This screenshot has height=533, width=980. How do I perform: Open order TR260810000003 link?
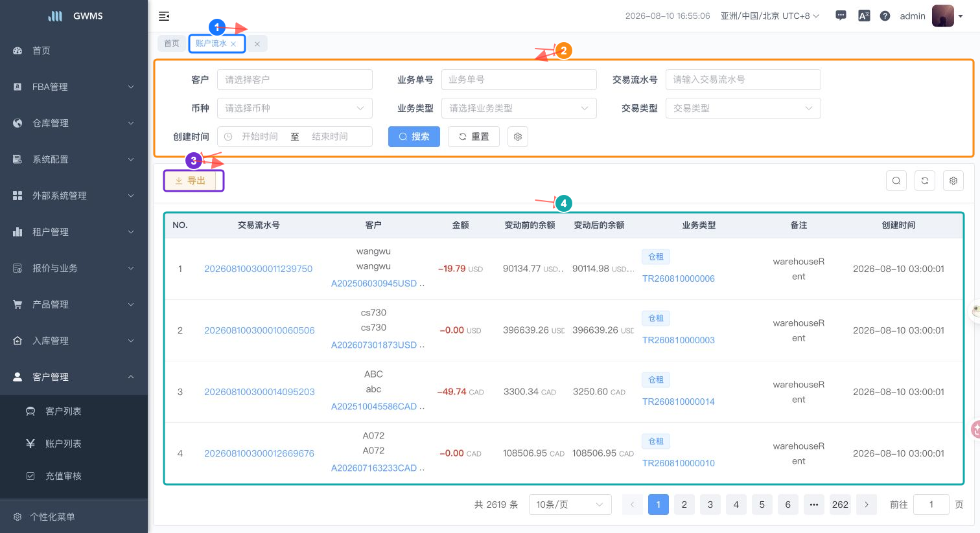679,340
